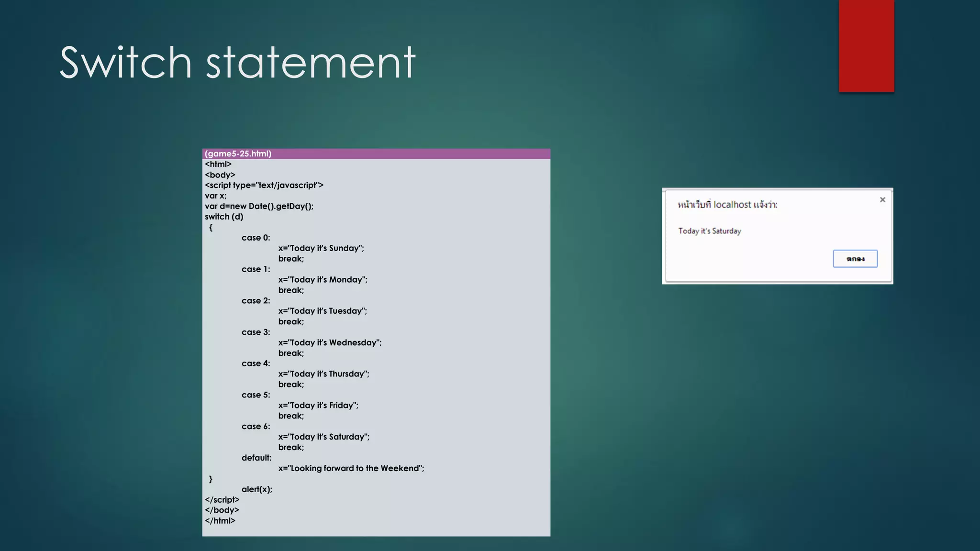Click the Wednesday assignment line

(x=330, y=342)
